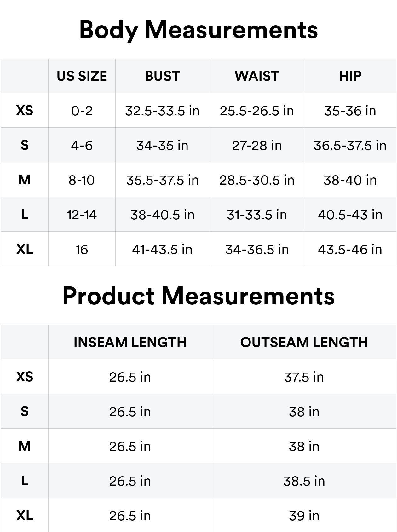Select the OUTSEAM LENGTH column header
The image size is (397, 532).
click(304, 343)
